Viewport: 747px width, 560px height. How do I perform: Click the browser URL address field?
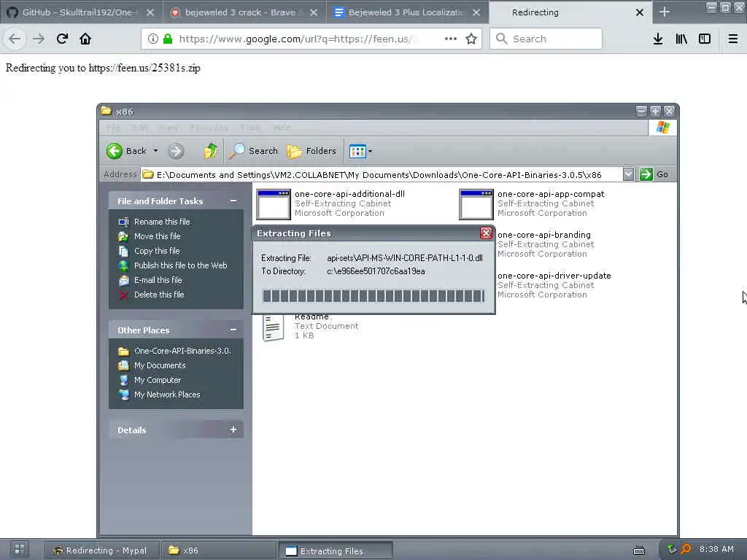click(x=298, y=39)
